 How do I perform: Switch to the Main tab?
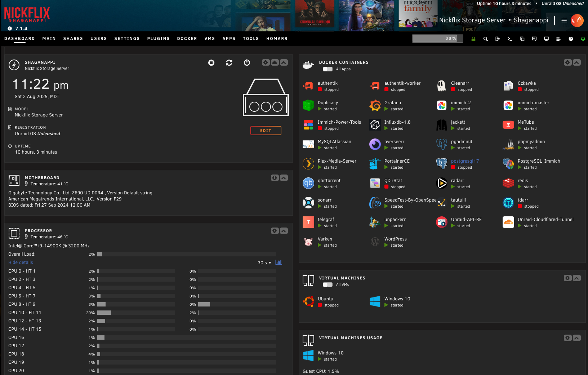pyautogui.click(x=49, y=39)
